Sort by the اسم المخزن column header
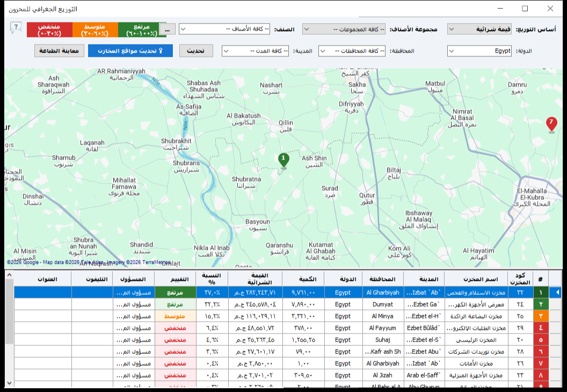Image resolution: width=567 pixels, height=392 pixels. coord(476,279)
